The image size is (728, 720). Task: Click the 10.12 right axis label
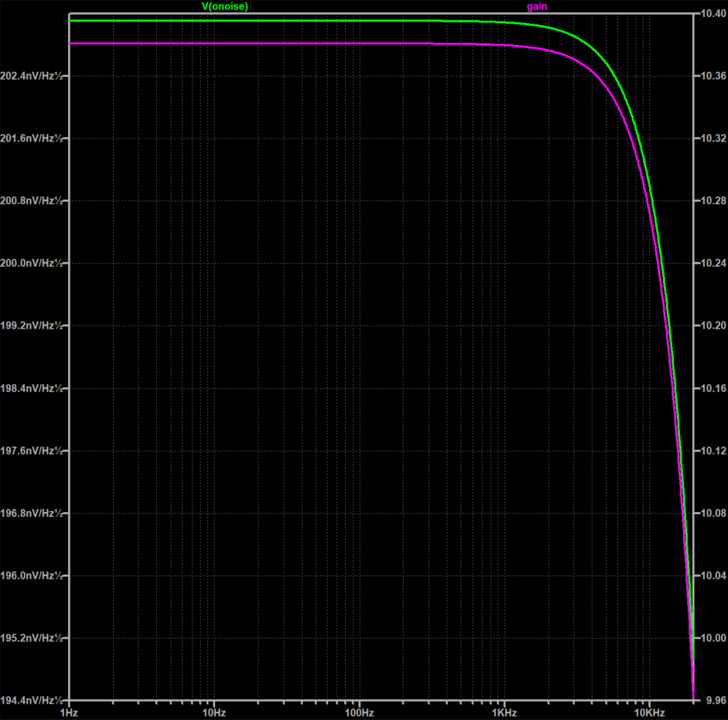(711, 451)
